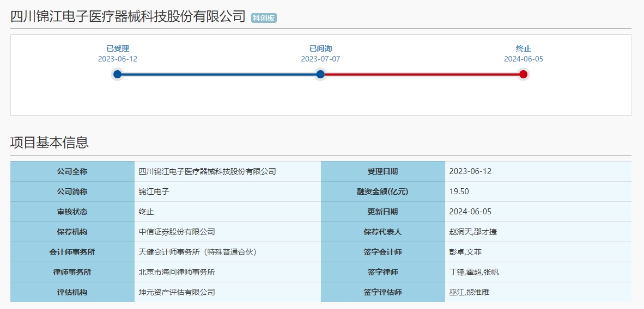Select the 已受理 timeline dot
This screenshot has width=644, height=309.
pos(118,75)
